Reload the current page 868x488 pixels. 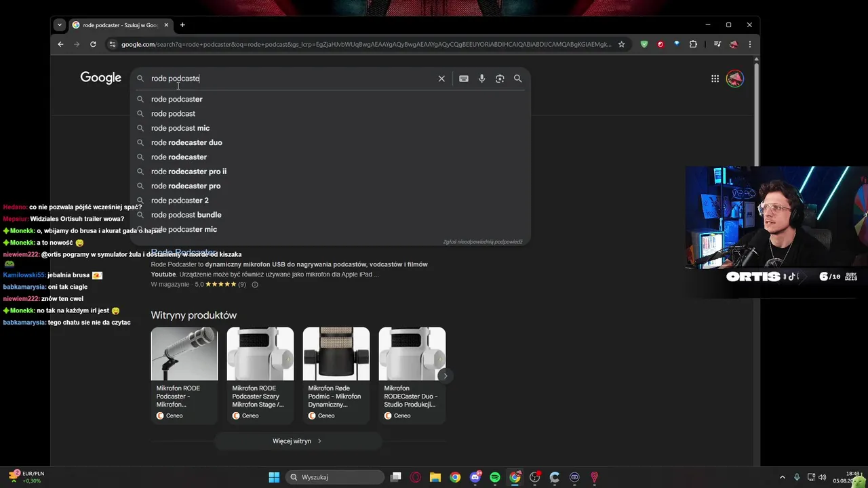point(93,44)
